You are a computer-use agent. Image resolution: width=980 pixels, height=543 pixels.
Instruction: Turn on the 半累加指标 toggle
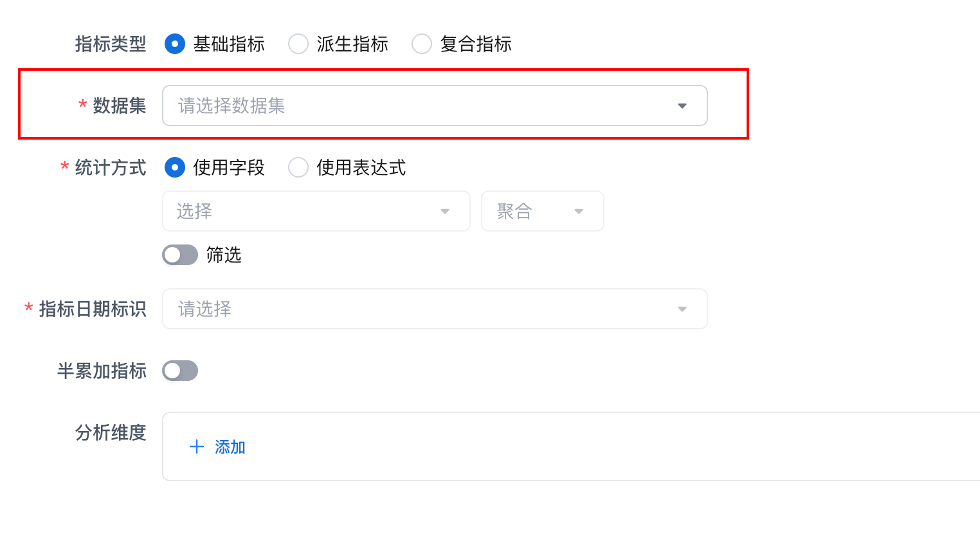coord(180,371)
